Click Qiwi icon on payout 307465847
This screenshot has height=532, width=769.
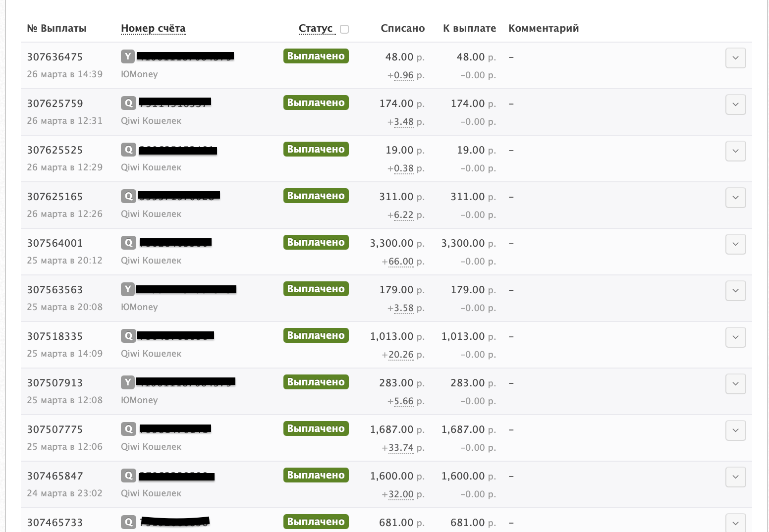(x=128, y=476)
